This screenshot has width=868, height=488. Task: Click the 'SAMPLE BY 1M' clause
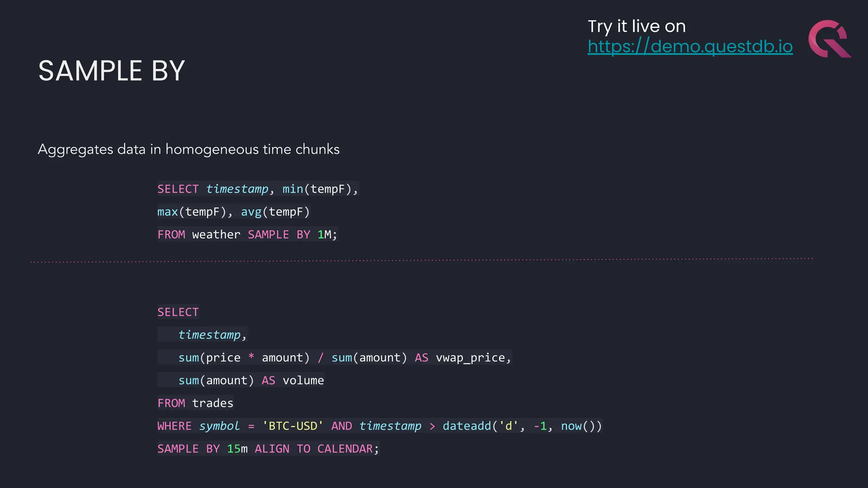[x=289, y=235]
